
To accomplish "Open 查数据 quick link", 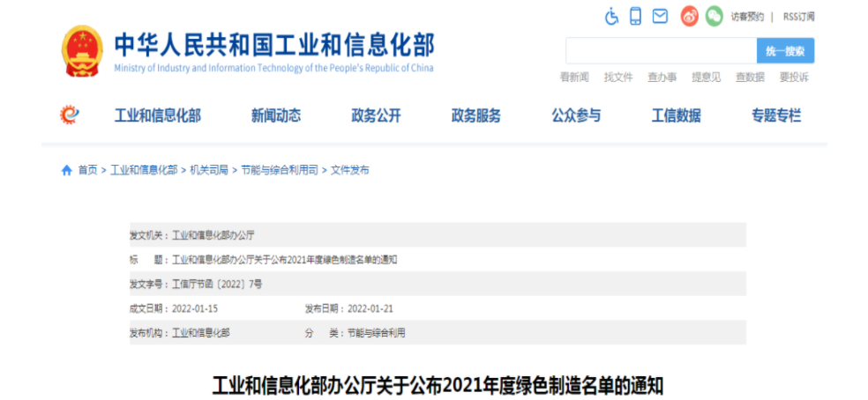I will pyautogui.click(x=750, y=78).
